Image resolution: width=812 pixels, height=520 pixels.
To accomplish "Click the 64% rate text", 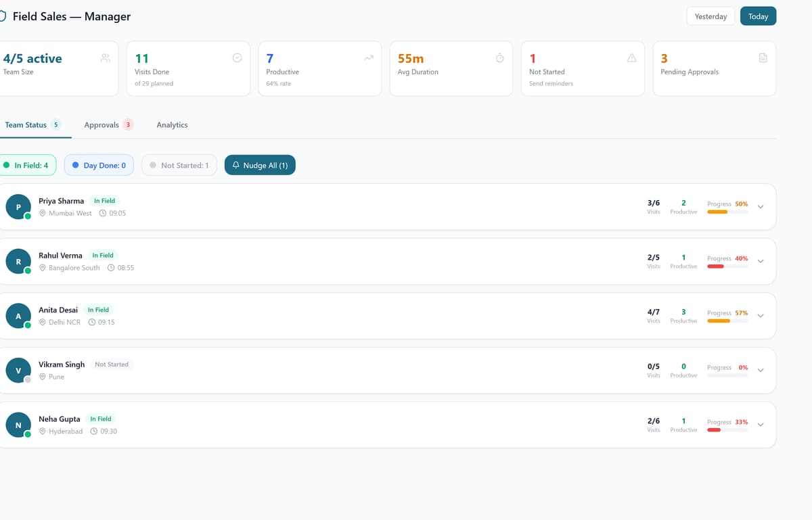I will (278, 84).
